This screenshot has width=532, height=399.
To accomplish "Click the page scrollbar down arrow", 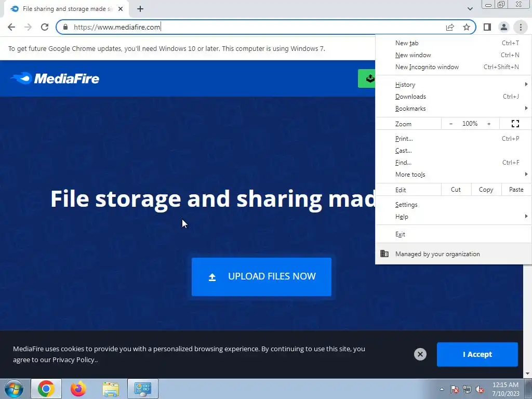I will pyautogui.click(x=527, y=374).
